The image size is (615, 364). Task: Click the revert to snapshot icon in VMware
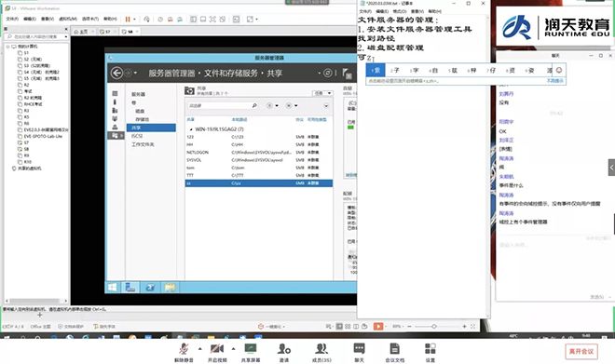(170, 19)
